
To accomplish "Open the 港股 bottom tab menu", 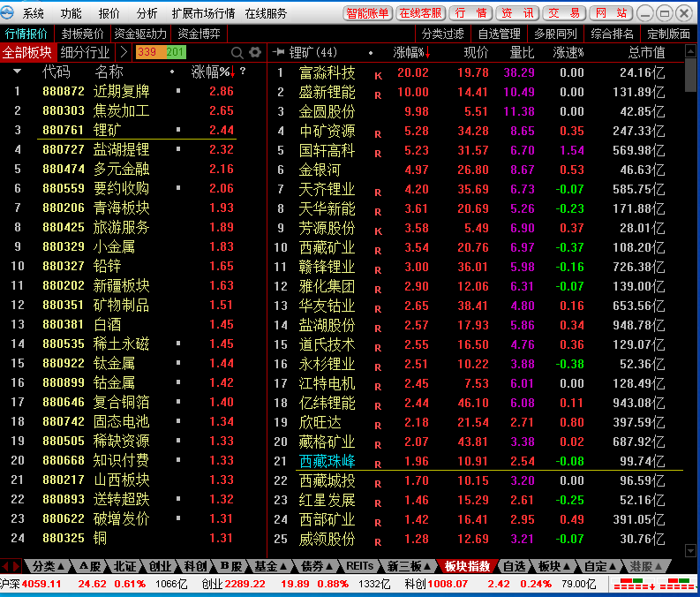I will [x=645, y=566].
